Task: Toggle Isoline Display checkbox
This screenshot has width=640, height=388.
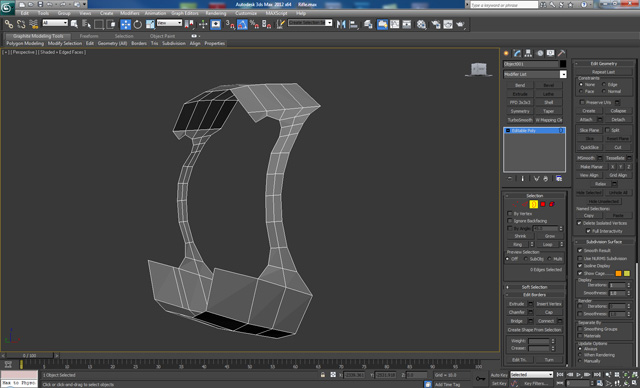Action: point(580,266)
